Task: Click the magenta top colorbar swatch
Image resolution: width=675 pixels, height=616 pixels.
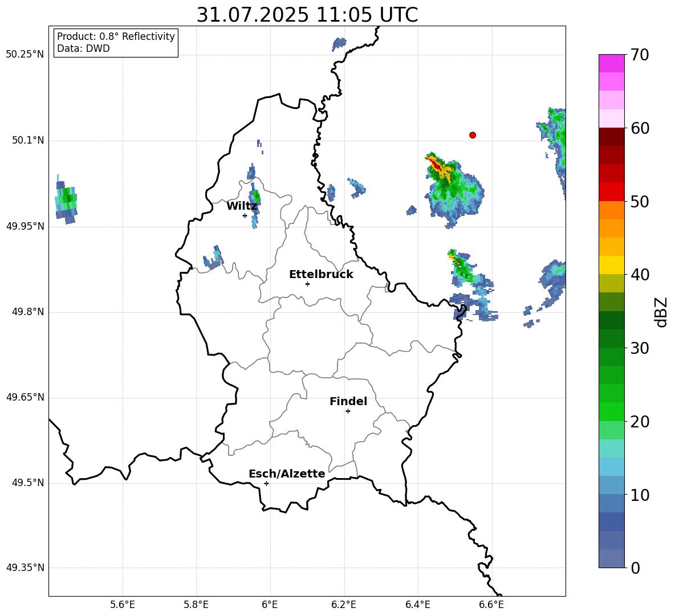Action: [611, 63]
